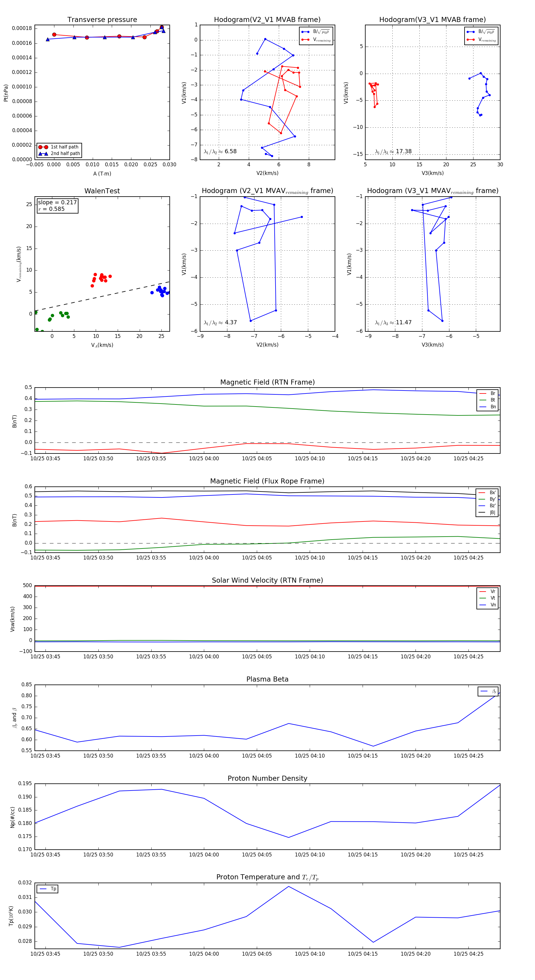Click the Proton Number Density title

[x=267, y=778]
